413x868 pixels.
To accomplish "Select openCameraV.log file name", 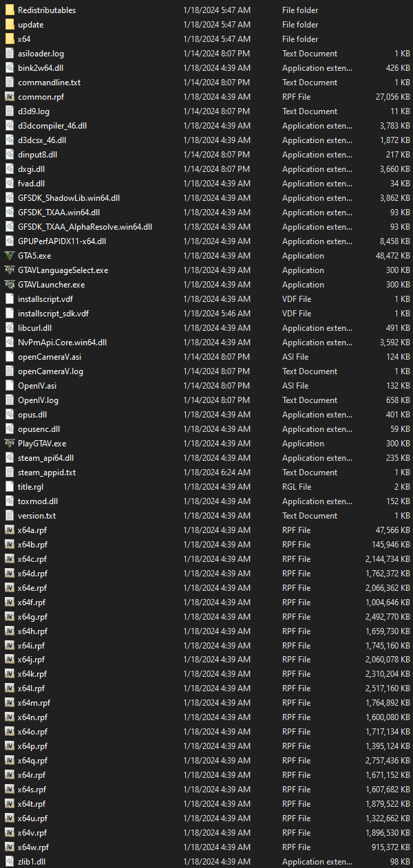I will [51, 371].
